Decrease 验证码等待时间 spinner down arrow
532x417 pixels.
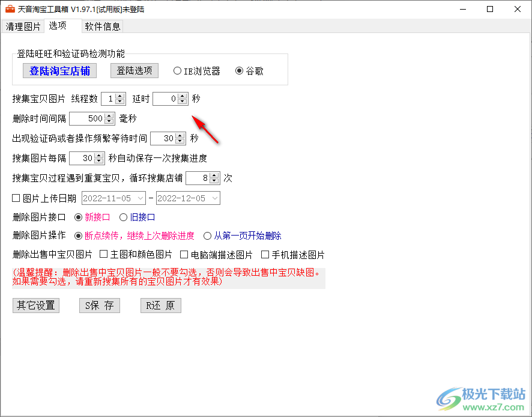pos(180,141)
